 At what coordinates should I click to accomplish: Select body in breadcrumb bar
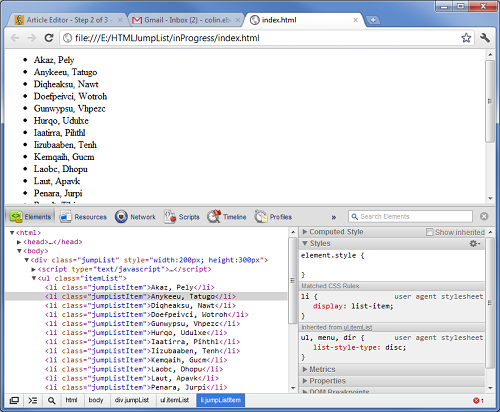(96, 400)
